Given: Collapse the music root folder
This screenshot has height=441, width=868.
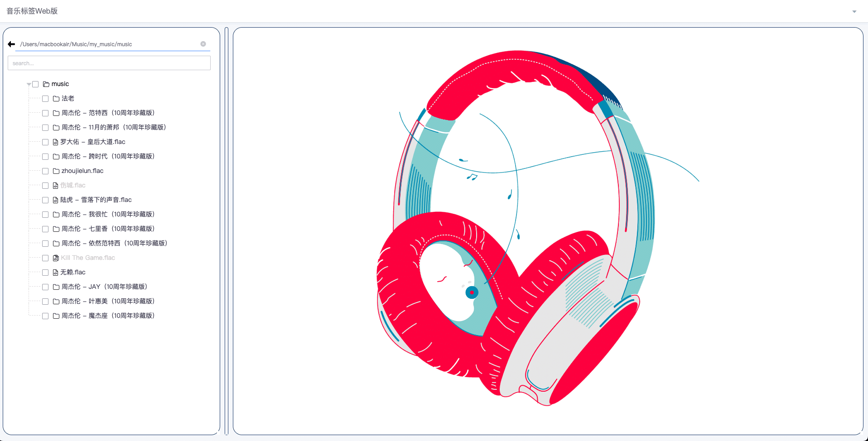Looking at the screenshot, I should pos(29,84).
